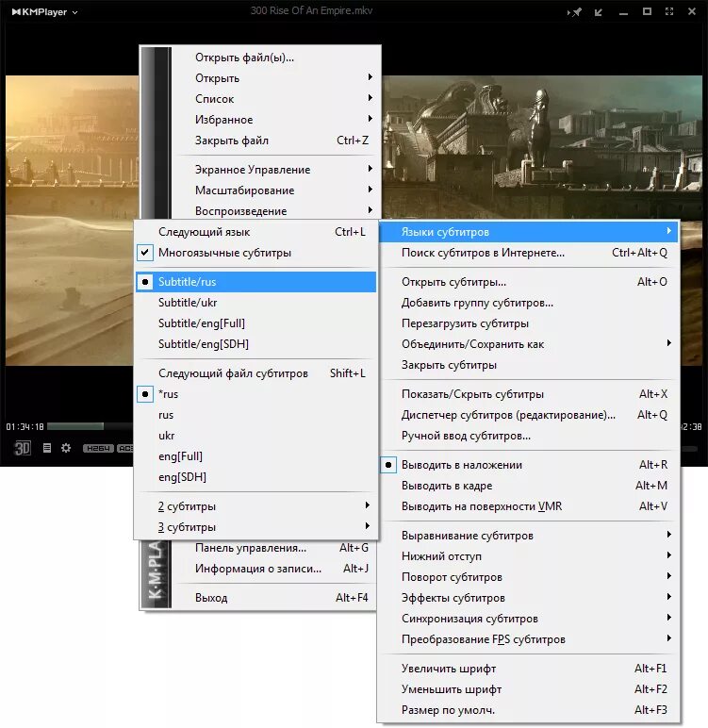The image size is (708, 728).
Task: Choose Перезагрузить субтитры
Action: pos(528,323)
